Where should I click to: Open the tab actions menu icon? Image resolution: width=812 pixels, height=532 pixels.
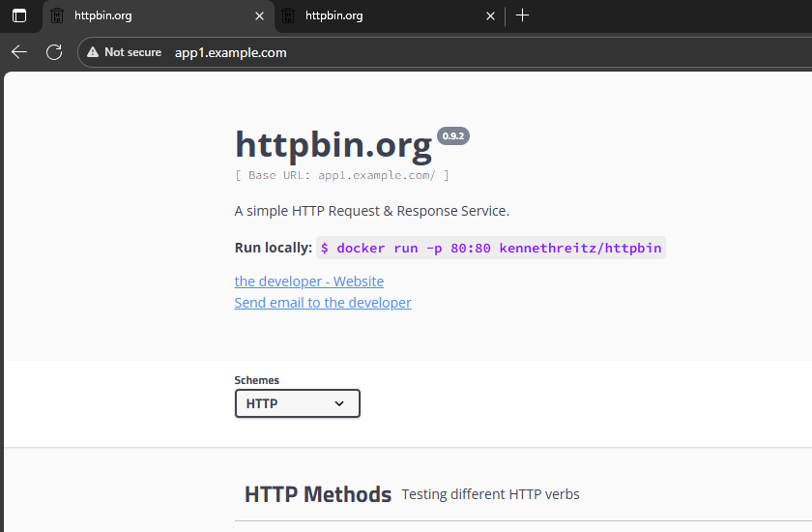(x=19, y=15)
